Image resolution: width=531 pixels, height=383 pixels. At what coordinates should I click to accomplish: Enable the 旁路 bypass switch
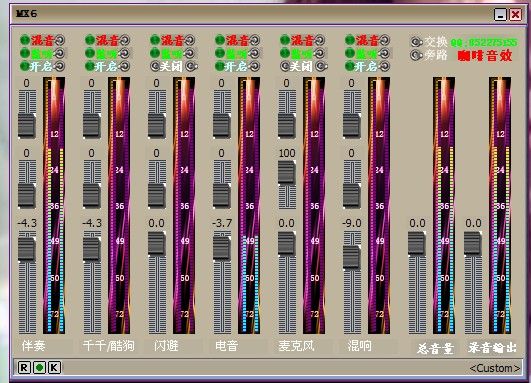coord(416,55)
